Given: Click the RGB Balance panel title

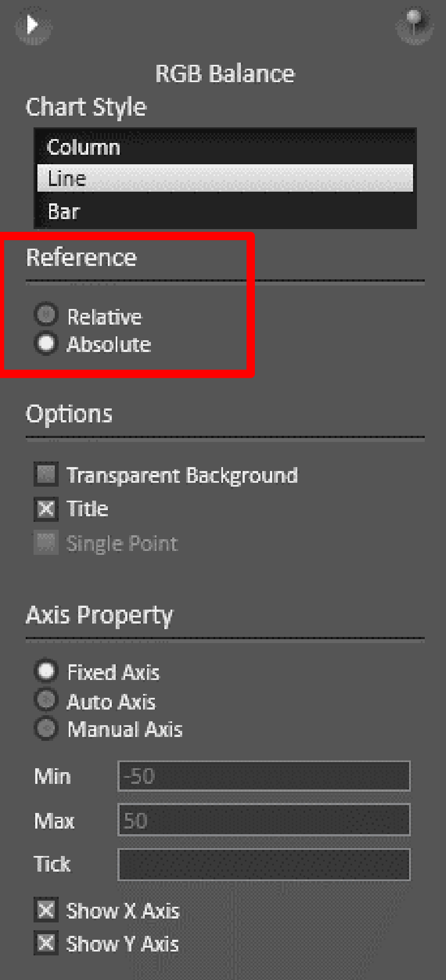Looking at the screenshot, I should (225, 74).
